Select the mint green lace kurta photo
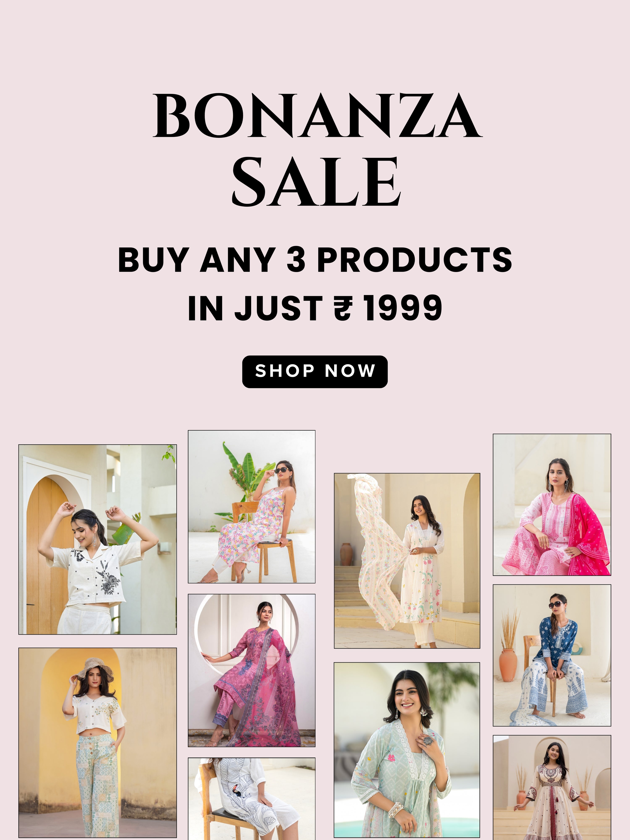630x840 pixels. coord(407,750)
